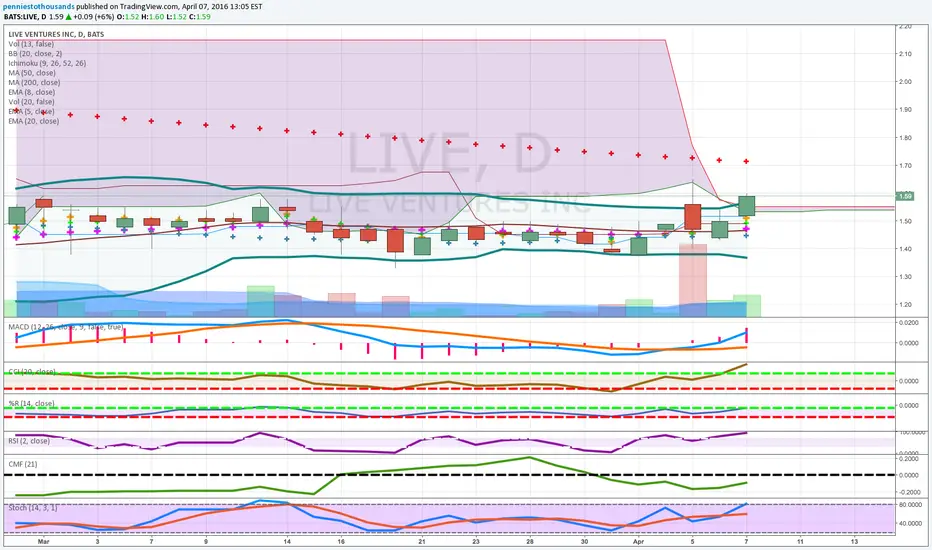Click the Vol (13, false) indicator label
932x550 pixels.
[x=31, y=44]
